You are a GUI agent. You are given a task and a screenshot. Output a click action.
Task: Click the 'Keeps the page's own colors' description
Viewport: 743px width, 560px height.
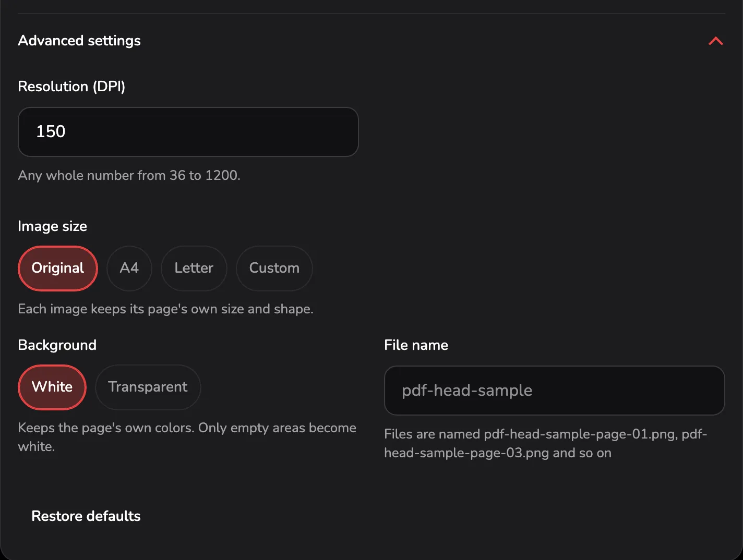pyautogui.click(x=187, y=437)
